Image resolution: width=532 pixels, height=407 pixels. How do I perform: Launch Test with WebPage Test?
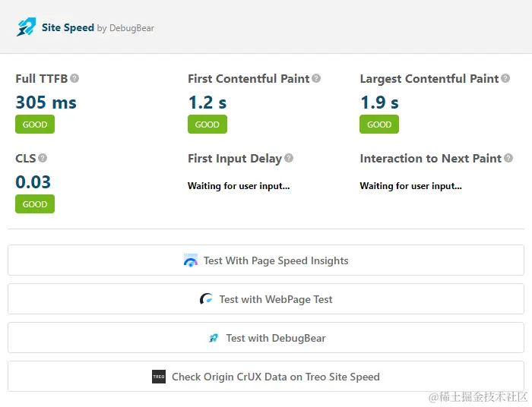(266, 299)
